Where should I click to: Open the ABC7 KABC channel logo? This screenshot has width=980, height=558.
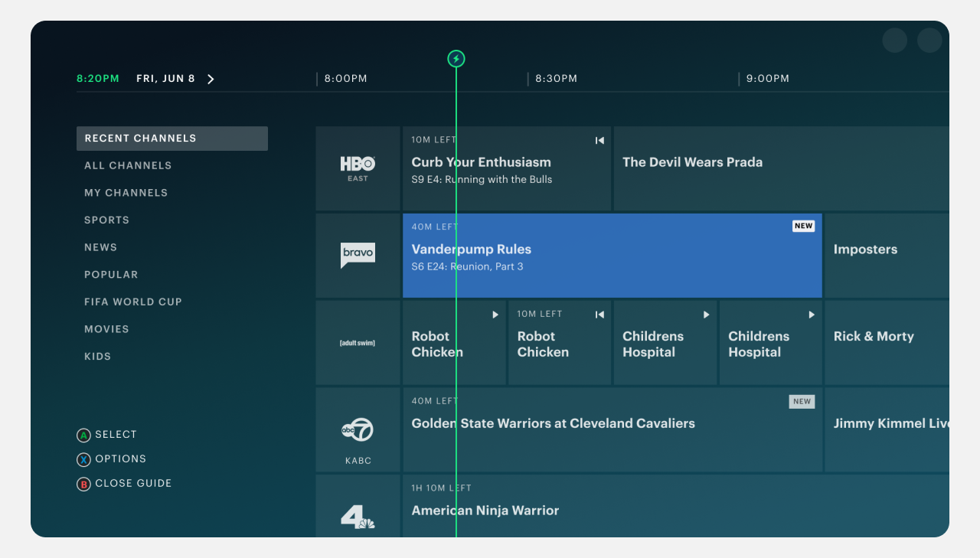[x=358, y=430]
